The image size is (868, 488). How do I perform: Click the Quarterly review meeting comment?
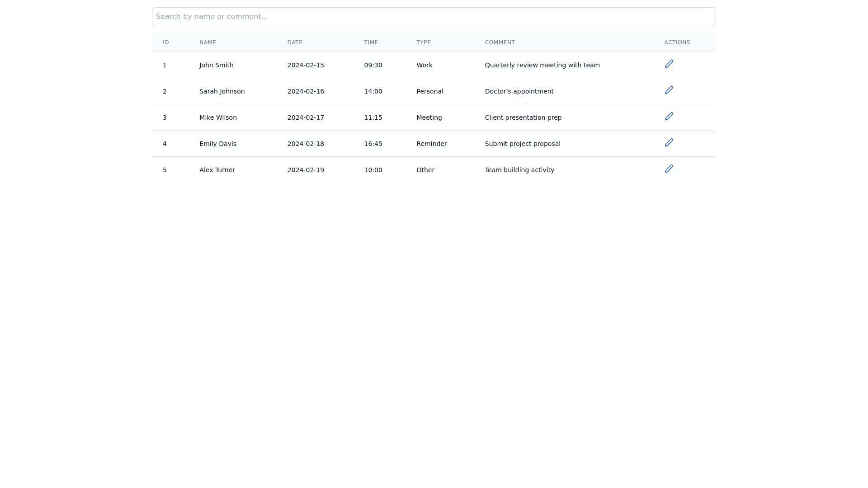(x=542, y=65)
